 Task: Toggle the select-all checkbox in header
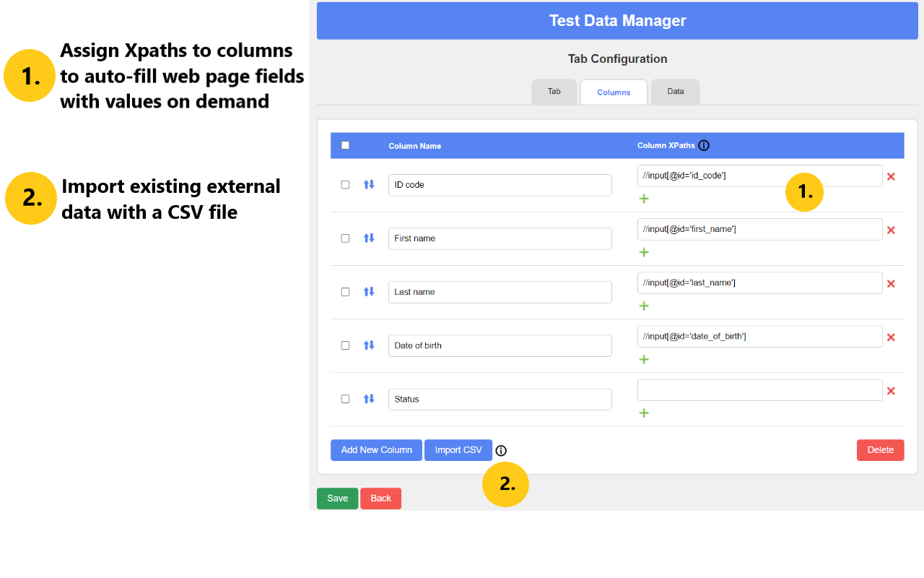coord(345,144)
